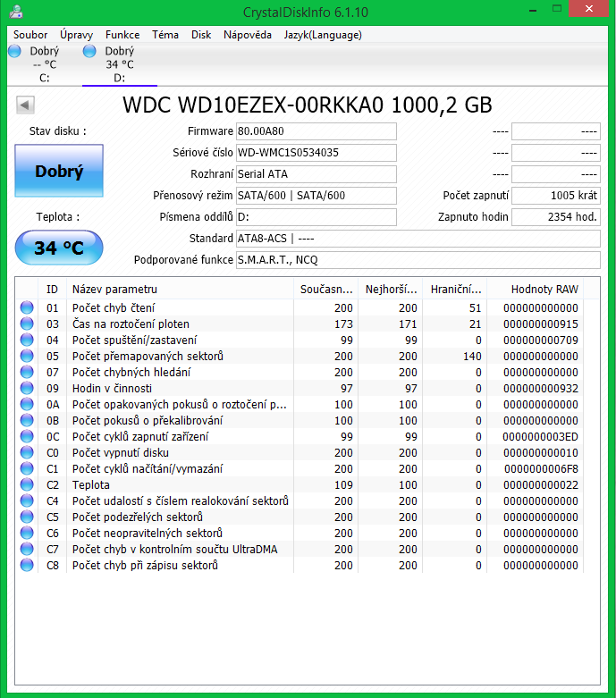Click the Rozhraní field Serial ATA
The height and width of the screenshot is (698, 616).
click(x=316, y=174)
